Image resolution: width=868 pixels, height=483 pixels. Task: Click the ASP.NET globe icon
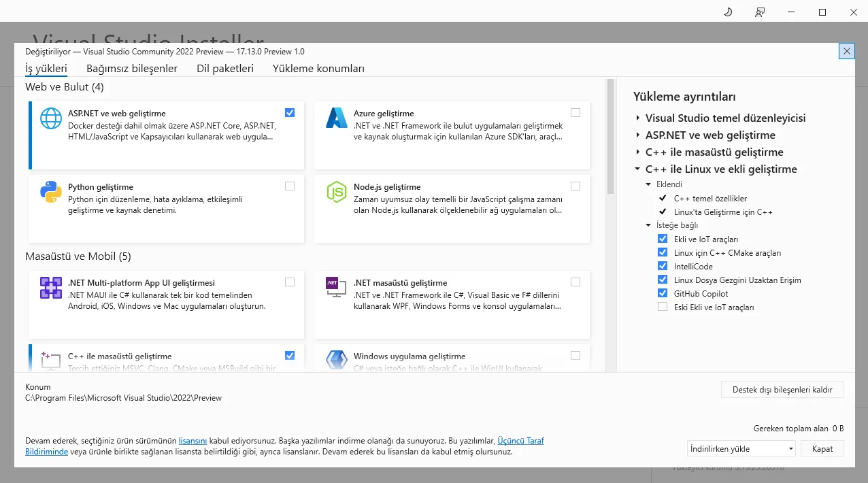(51, 118)
